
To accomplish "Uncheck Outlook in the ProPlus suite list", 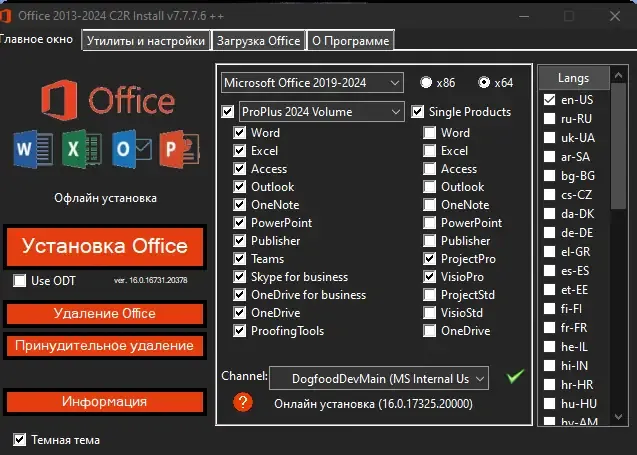I will click(x=240, y=186).
